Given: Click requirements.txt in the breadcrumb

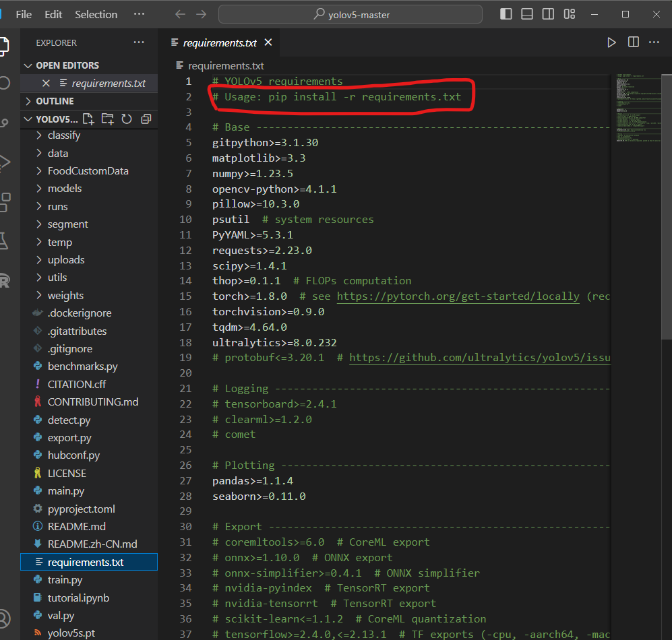Looking at the screenshot, I should tap(226, 66).
